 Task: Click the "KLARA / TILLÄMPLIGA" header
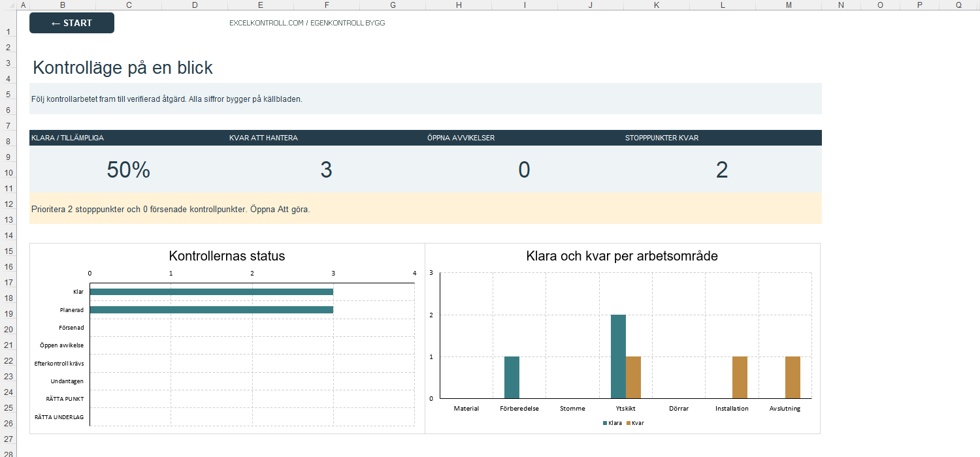[67, 138]
